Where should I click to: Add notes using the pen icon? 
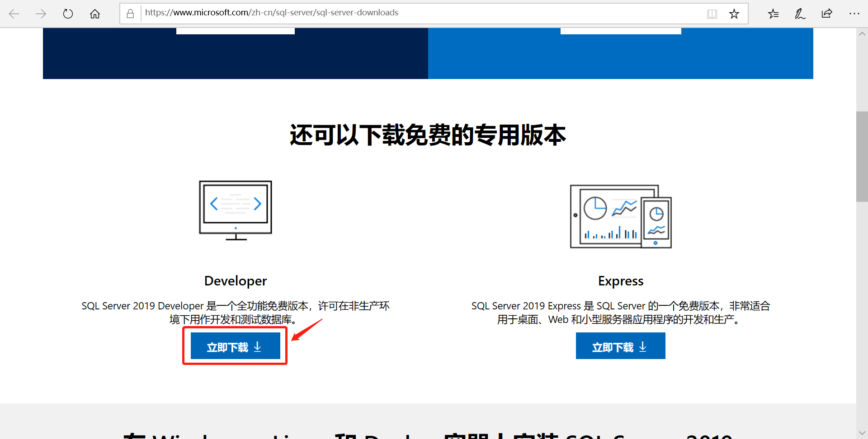(x=800, y=14)
